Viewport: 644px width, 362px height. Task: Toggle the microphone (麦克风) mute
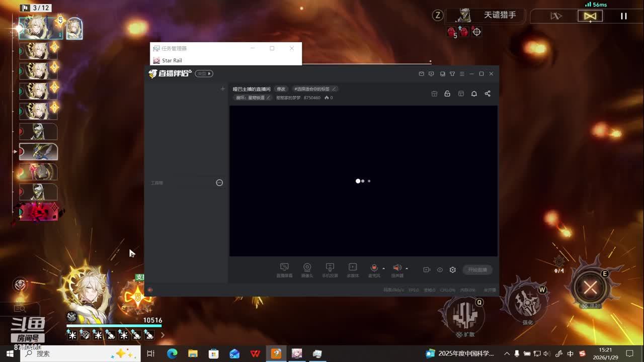click(x=374, y=268)
